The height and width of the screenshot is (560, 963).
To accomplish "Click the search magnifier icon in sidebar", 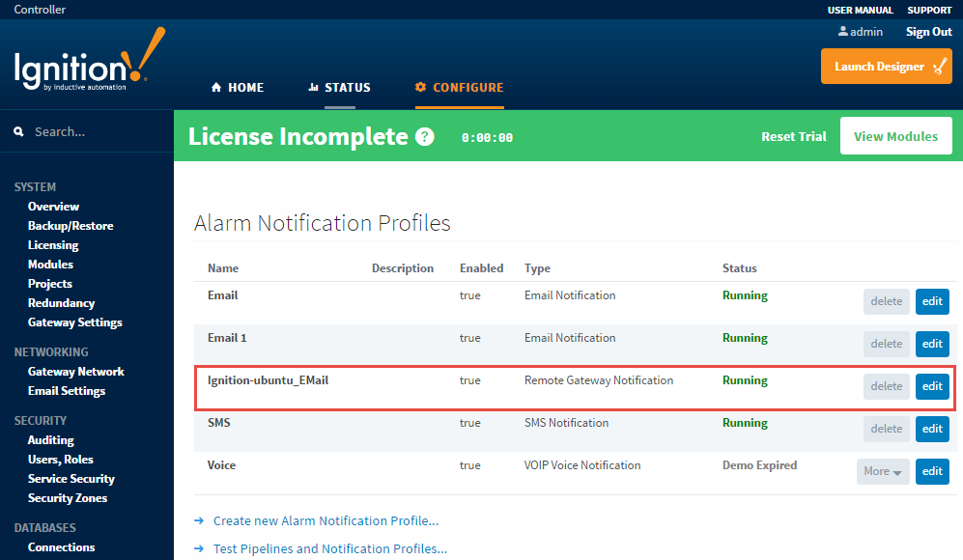I will click(19, 130).
